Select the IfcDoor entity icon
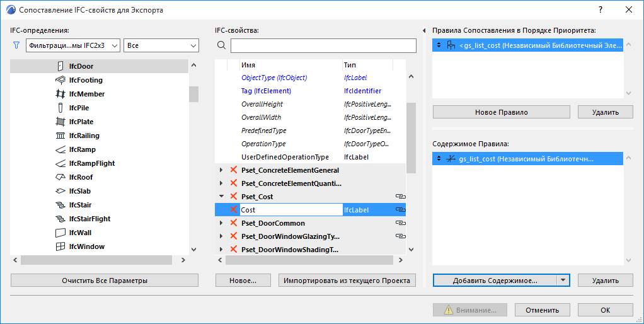Image resolution: width=644 pixels, height=324 pixels. pos(60,66)
